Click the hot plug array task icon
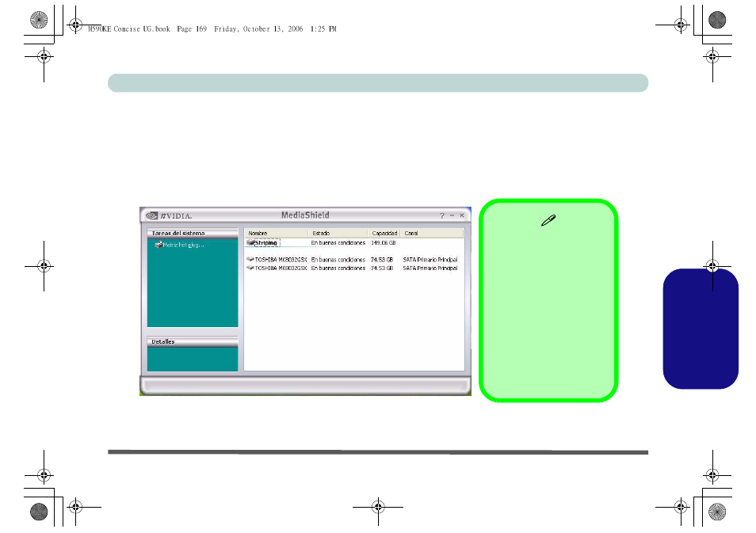 [158, 245]
